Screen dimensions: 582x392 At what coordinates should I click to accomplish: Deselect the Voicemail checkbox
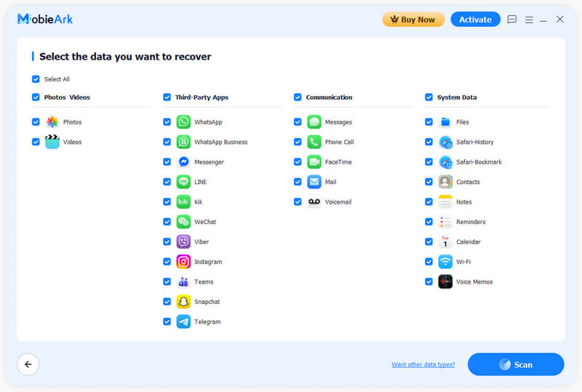point(298,202)
